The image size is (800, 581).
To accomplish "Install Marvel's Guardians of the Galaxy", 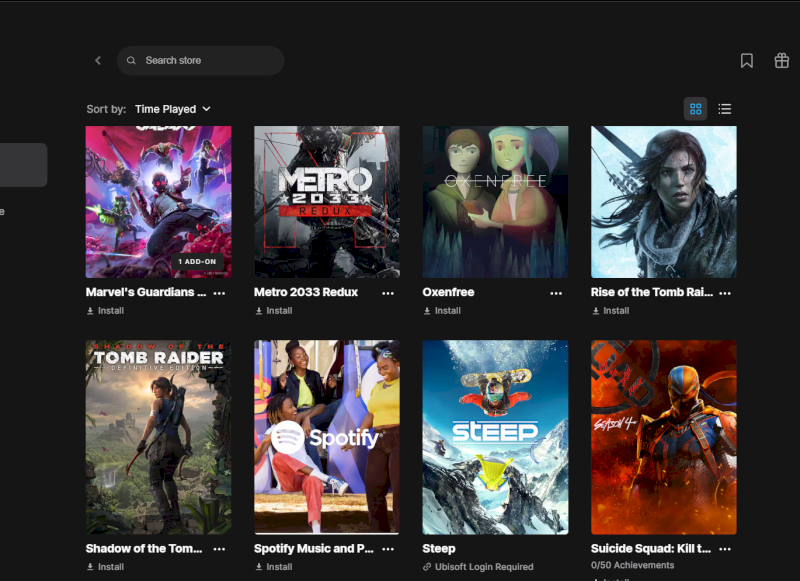I will pyautogui.click(x=105, y=311).
